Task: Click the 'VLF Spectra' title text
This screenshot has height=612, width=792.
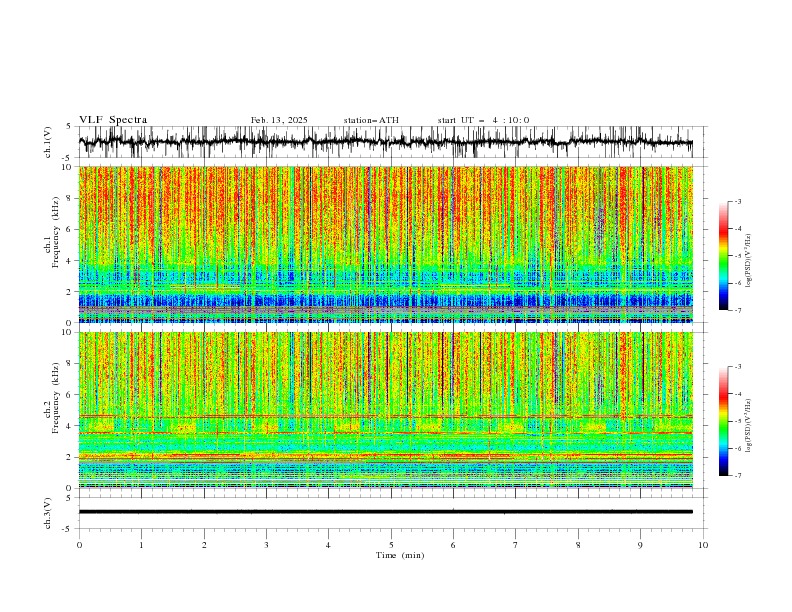Action: (x=113, y=120)
